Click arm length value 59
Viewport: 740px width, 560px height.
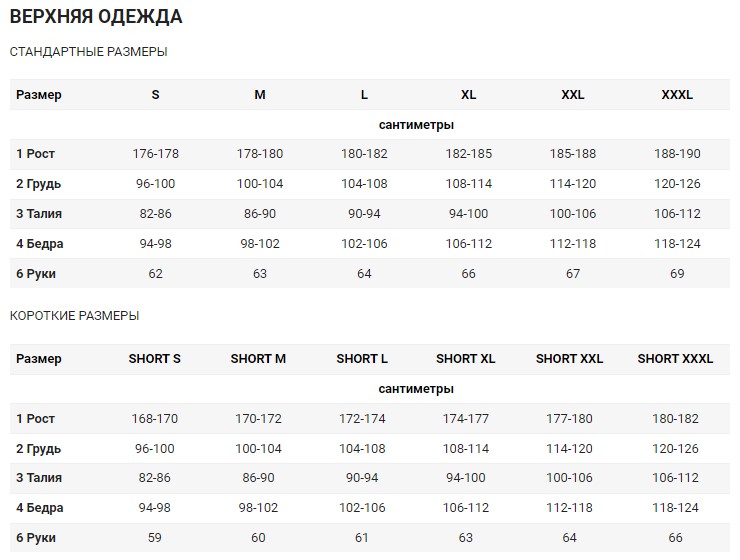click(155, 538)
